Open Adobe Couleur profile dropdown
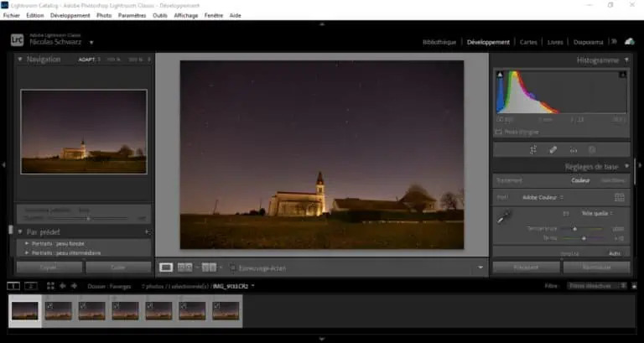644x343 pixels. tap(543, 198)
